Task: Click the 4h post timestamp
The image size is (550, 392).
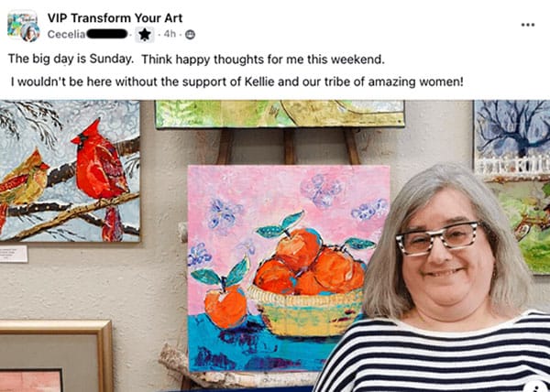Action: pos(170,34)
